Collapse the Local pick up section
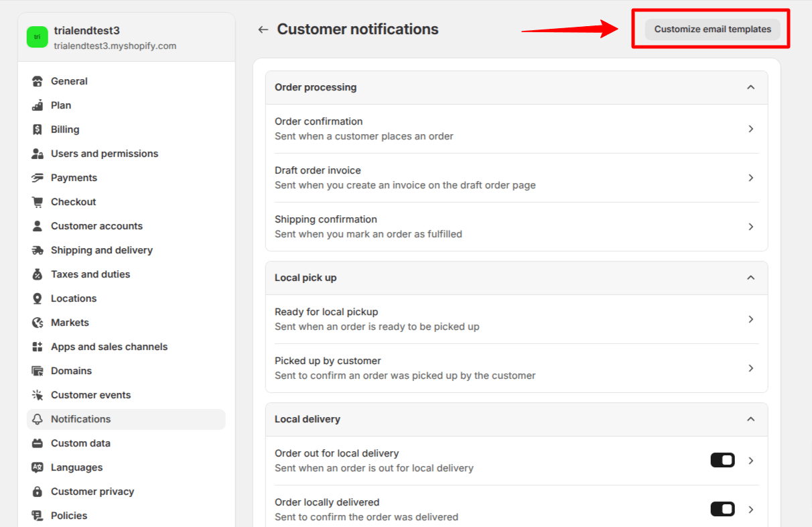 750,278
